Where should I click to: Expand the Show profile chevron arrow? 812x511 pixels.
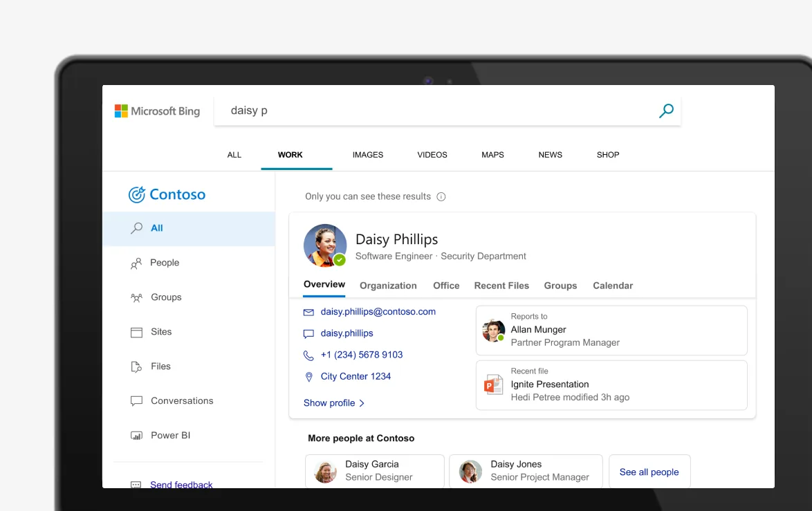pyautogui.click(x=362, y=403)
